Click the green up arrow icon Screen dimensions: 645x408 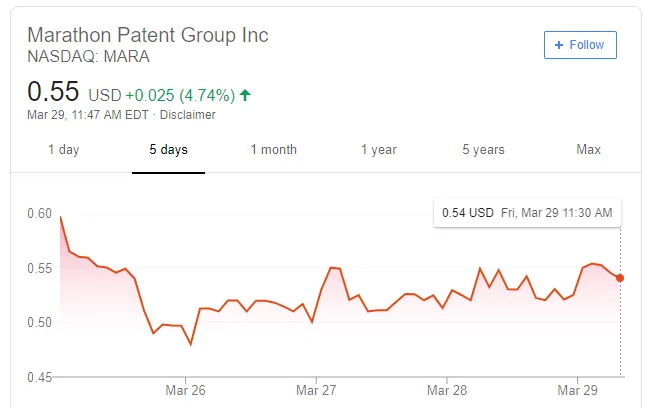(x=245, y=96)
